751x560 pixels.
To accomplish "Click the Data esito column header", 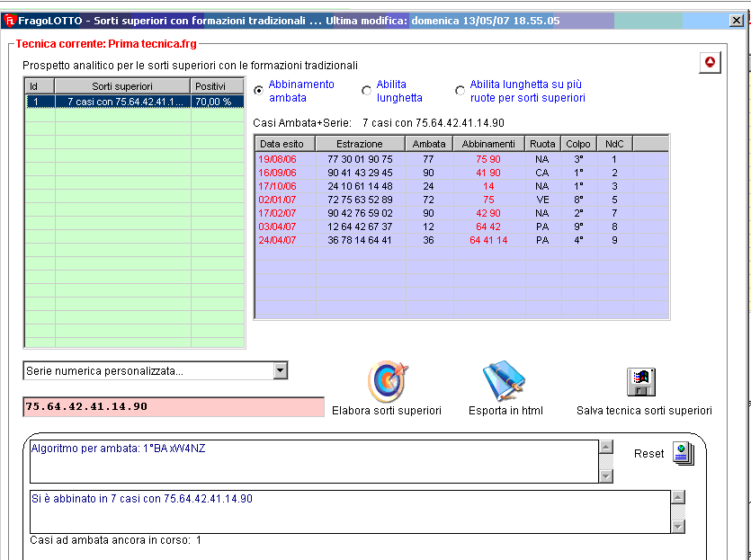I will pyautogui.click(x=284, y=144).
